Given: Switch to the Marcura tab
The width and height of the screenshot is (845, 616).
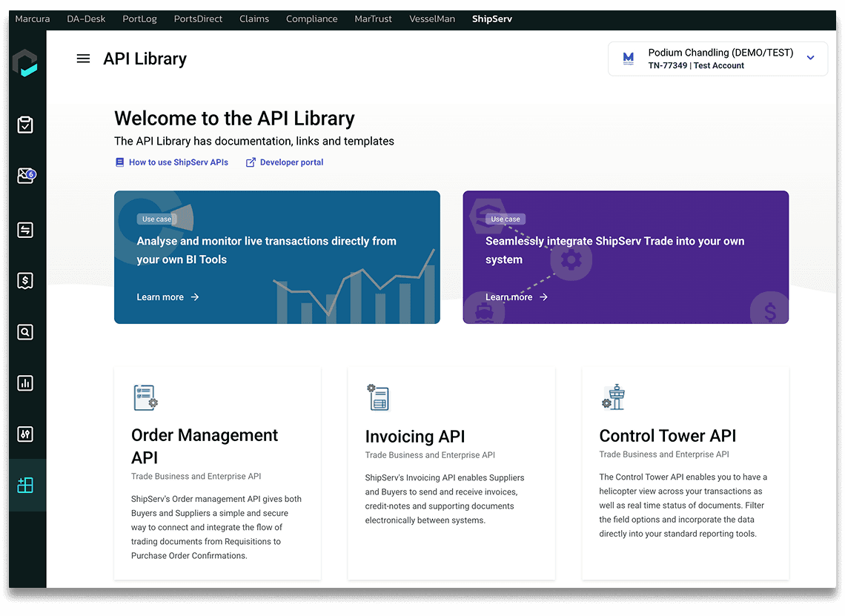Looking at the screenshot, I should (33, 19).
